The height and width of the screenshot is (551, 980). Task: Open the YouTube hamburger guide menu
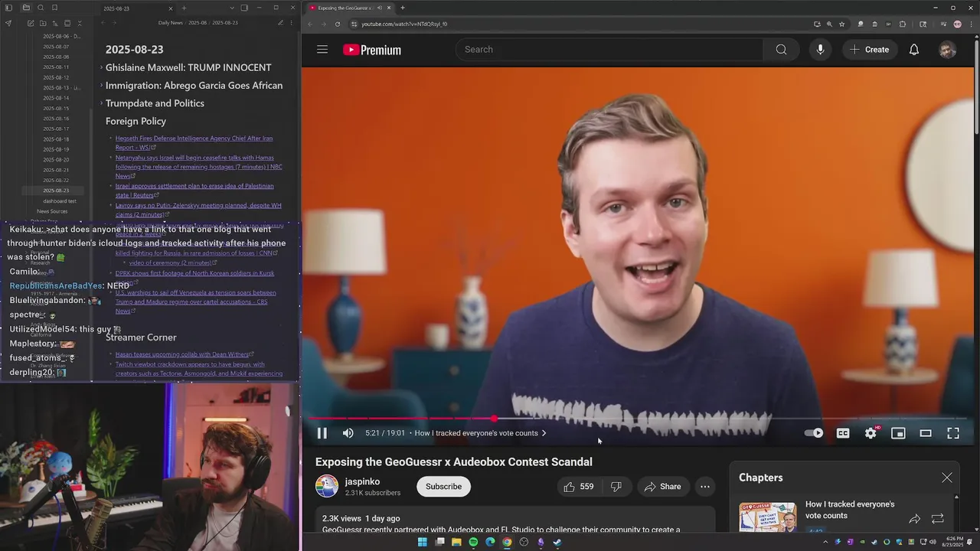322,50
